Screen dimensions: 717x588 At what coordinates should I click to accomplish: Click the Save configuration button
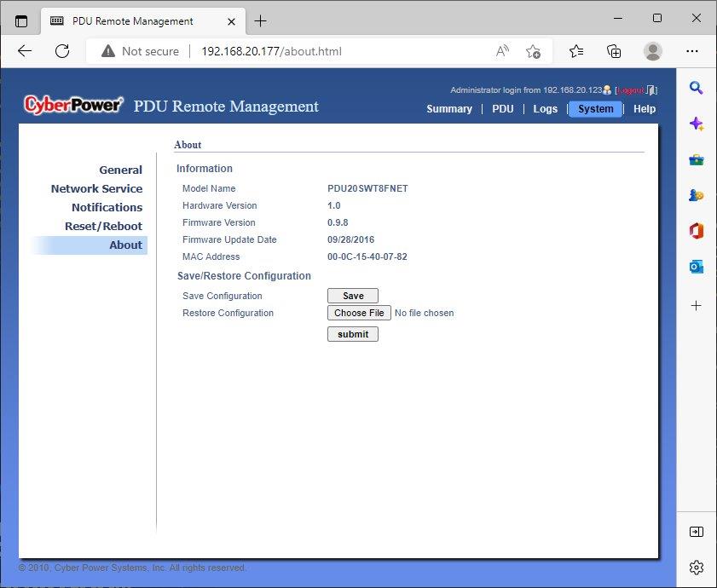353,296
